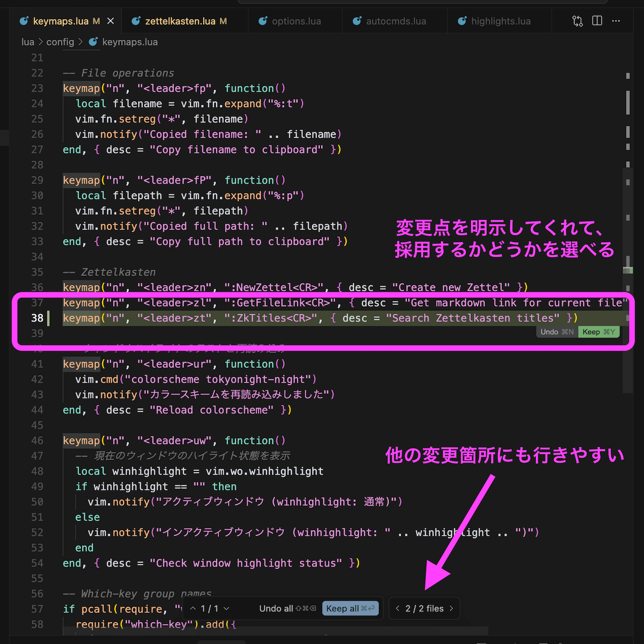Click the "<leader>ur" string on line 41
The width and height of the screenshot is (644, 644).
click(175, 364)
